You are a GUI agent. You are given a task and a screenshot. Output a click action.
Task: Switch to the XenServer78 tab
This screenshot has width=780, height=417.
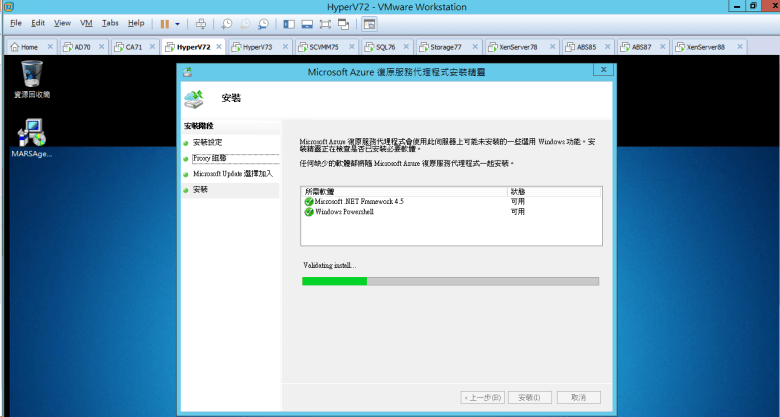point(517,47)
